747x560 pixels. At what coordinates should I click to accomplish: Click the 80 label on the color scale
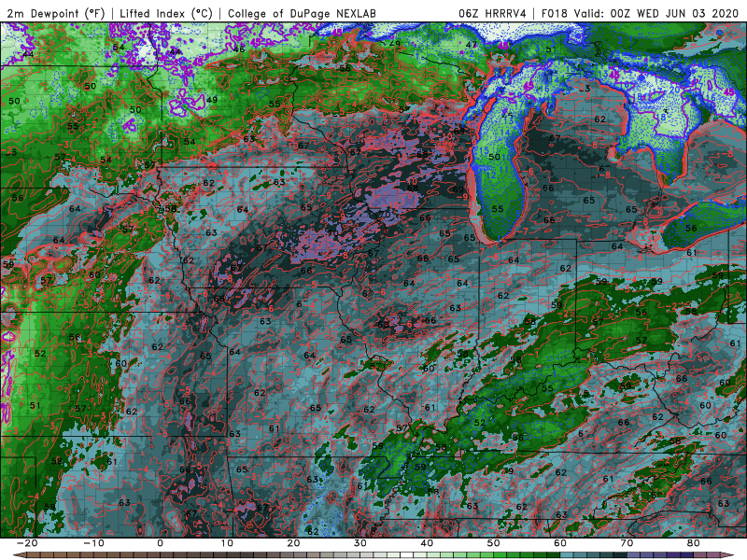click(x=694, y=543)
